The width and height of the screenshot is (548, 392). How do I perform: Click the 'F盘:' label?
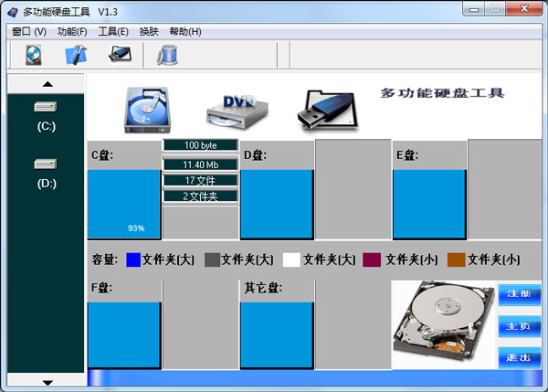point(101,288)
